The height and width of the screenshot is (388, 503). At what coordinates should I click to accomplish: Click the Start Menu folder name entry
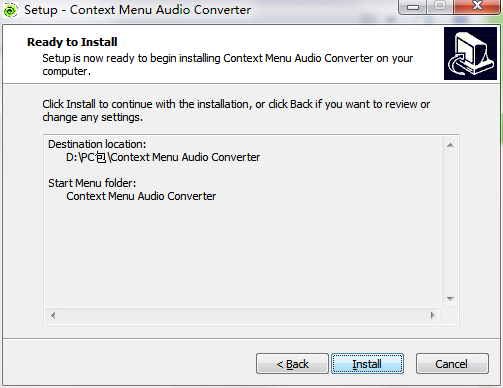point(141,196)
